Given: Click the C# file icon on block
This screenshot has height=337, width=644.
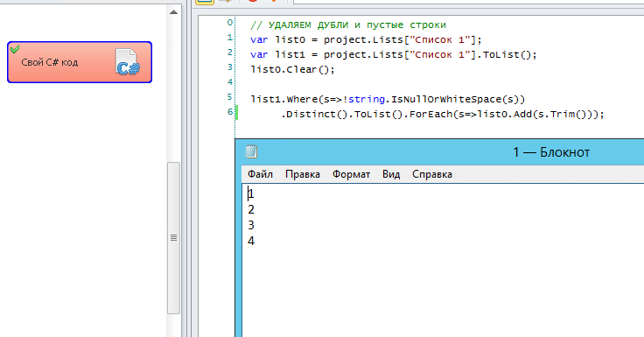Looking at the screenshot, I should [128, 62].
